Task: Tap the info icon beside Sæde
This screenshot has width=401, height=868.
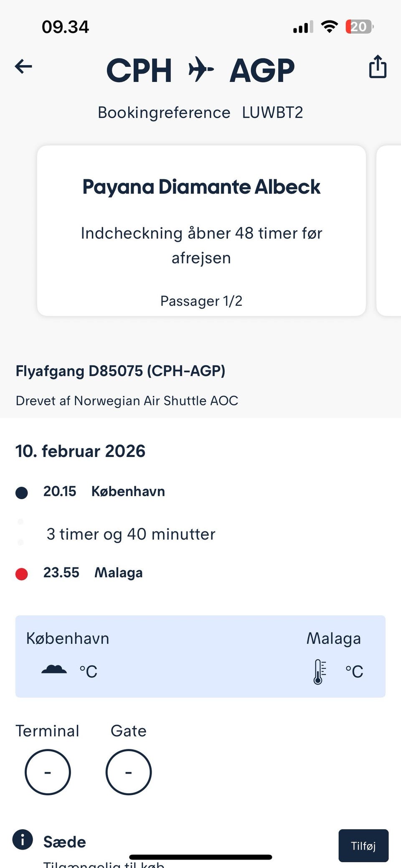Action: [23, 839]
